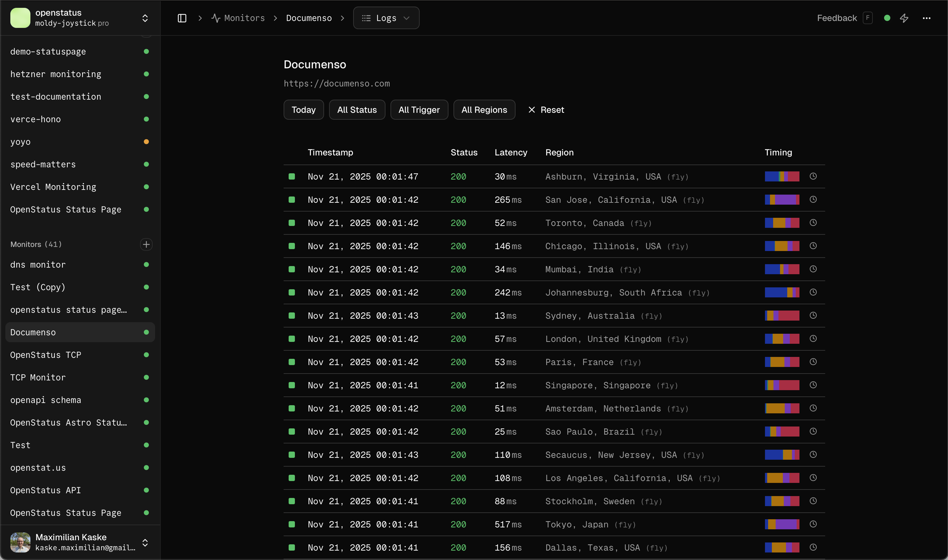The width and height of the screenshot is (948, 560).
Task: Click the green status indicator in header
Action: pos(887,18)
